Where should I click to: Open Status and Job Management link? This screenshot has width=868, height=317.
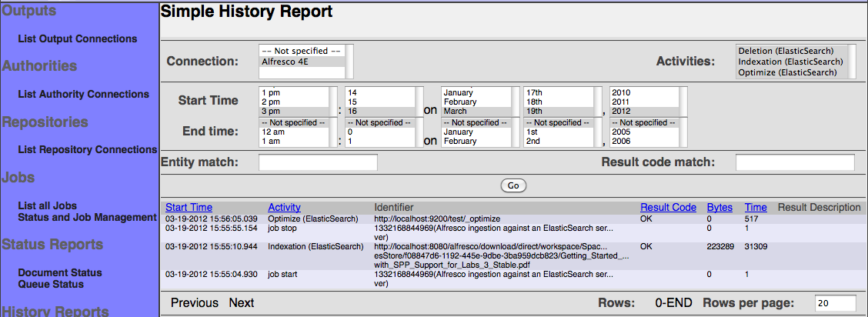tap(87, 217)
